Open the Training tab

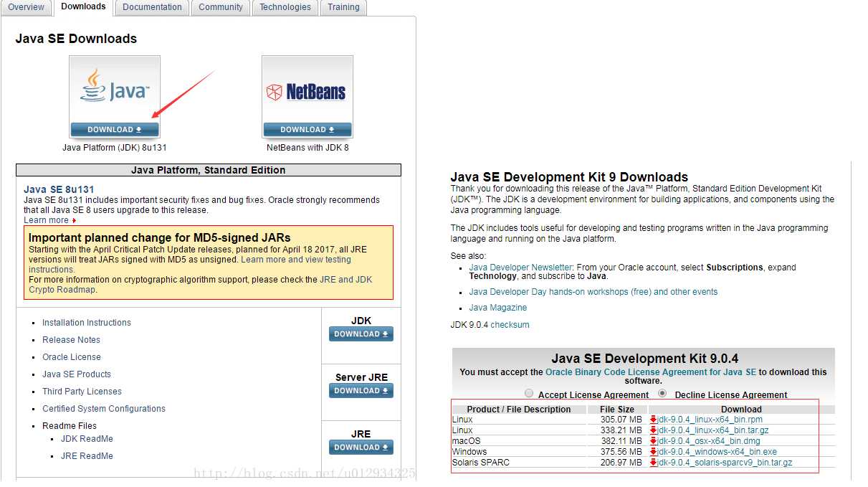[344, 7]
